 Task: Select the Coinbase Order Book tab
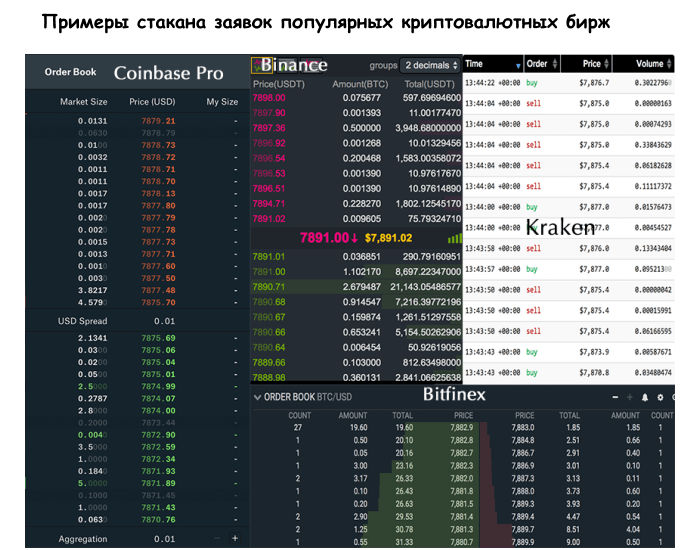[70, 72]
